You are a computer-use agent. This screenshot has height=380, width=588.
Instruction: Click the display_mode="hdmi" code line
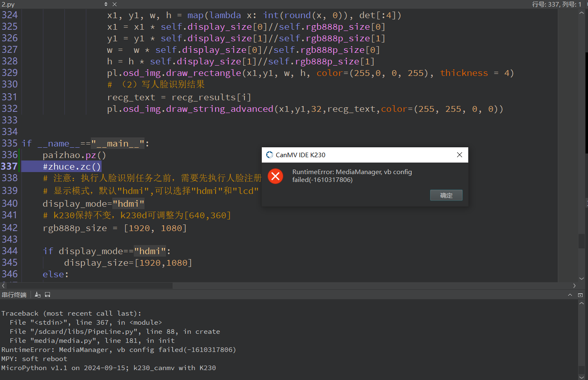click(93, 203)
